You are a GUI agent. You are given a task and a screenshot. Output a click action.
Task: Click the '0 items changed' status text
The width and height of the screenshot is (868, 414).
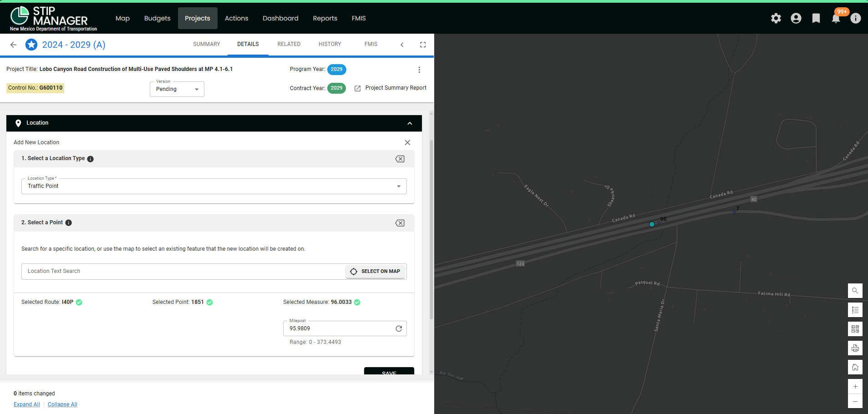[x=34, y=394]
